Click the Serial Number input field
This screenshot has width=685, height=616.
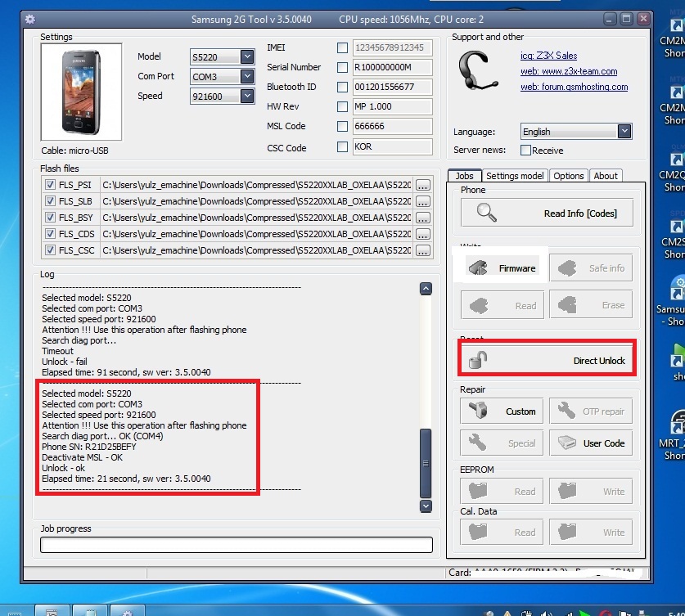(392, 67)
